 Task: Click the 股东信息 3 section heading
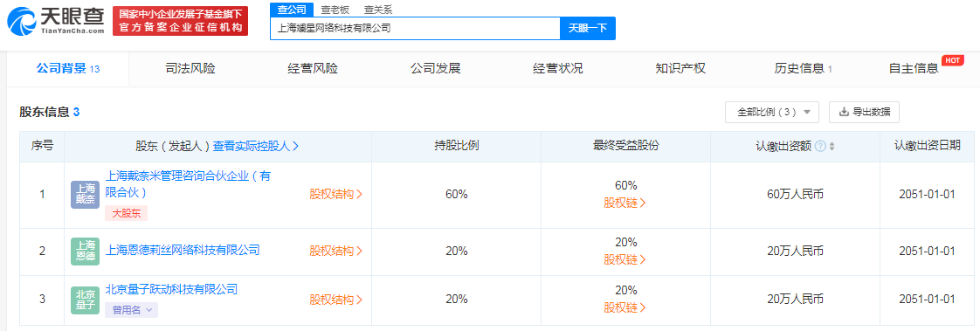[x=50, y=113]
